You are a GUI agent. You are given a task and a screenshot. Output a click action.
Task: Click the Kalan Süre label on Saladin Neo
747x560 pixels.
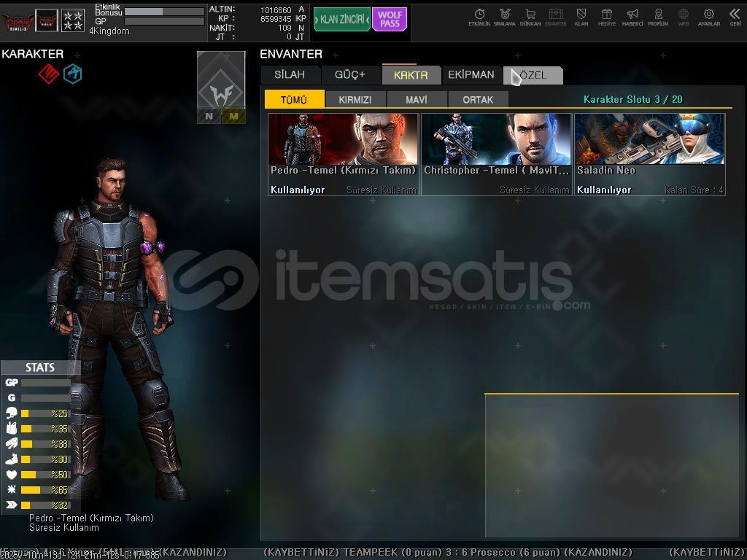pos(694,190)
